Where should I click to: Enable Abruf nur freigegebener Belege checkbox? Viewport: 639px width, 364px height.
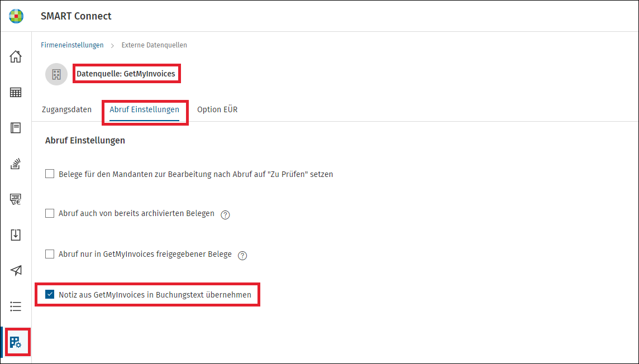50,254
